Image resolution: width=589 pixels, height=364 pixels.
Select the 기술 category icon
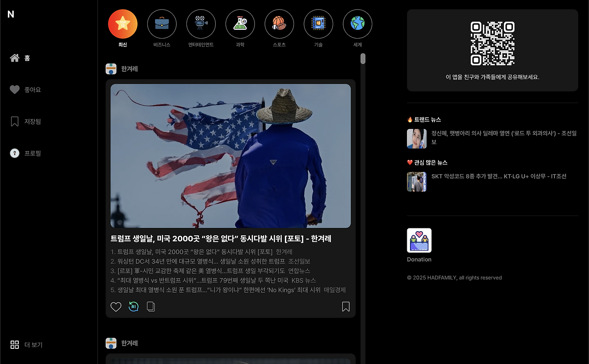[318, 24]
